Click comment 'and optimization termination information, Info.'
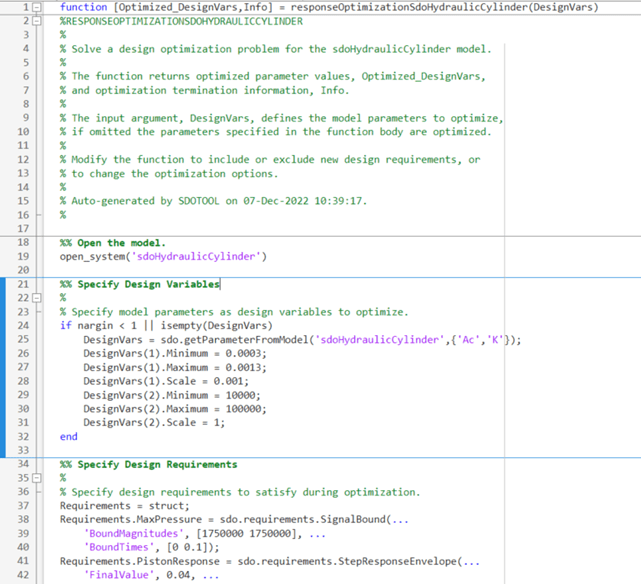Viewport: 641px width, 584px height. tap(204, 90)
